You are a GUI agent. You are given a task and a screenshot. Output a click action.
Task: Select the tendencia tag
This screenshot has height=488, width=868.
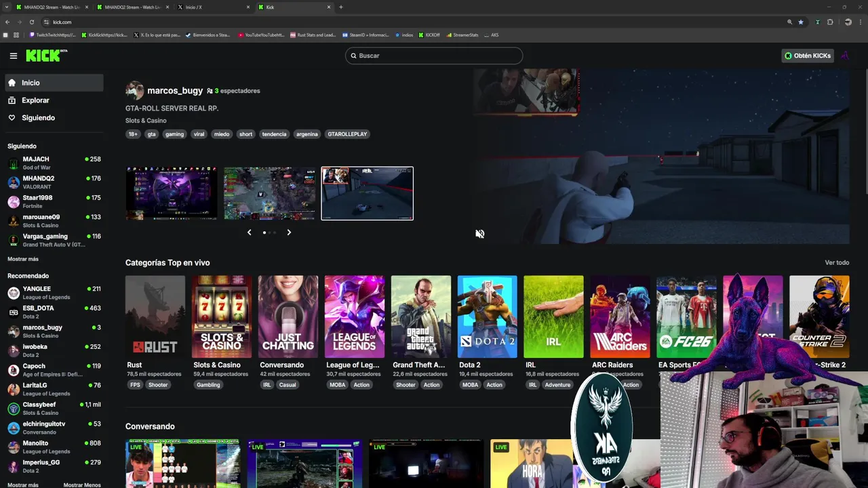[274, 134]
